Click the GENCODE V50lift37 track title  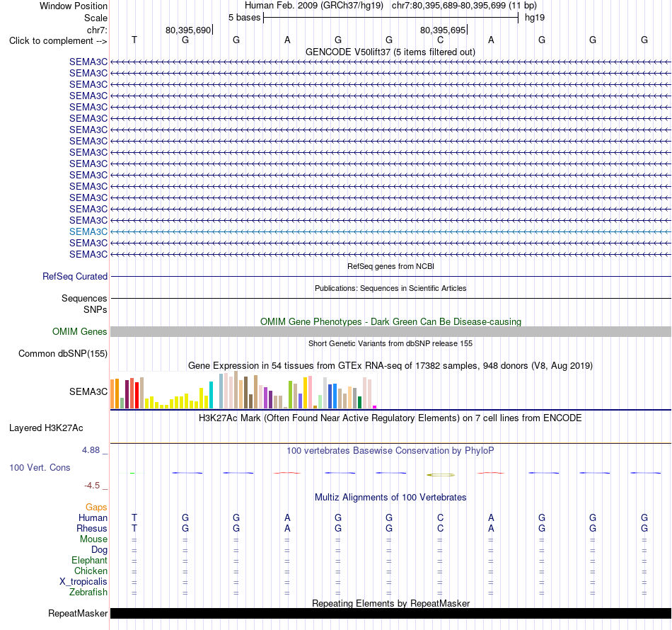pos(390,52)
